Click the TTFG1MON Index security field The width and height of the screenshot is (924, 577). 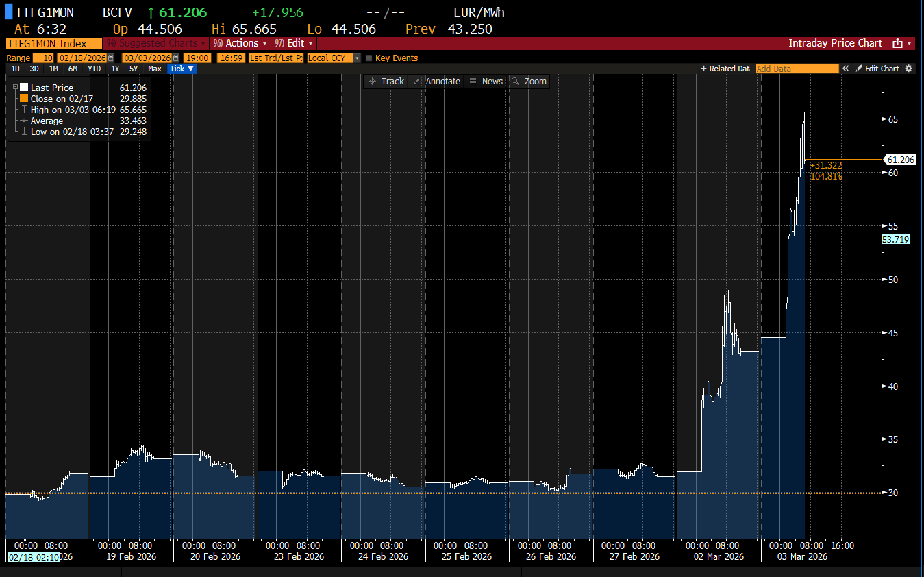click(x=54, y=43)
